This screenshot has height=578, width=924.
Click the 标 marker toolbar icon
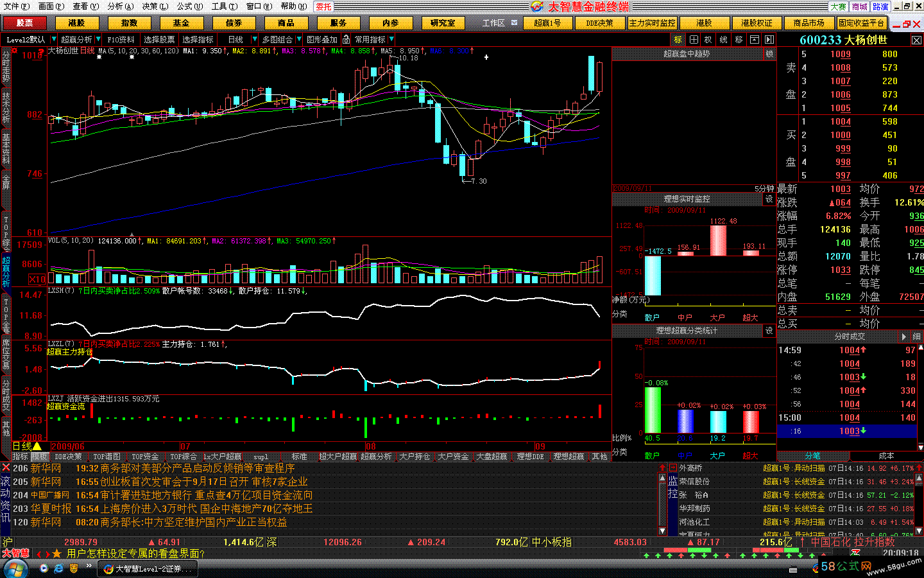[x=678, y=40]
